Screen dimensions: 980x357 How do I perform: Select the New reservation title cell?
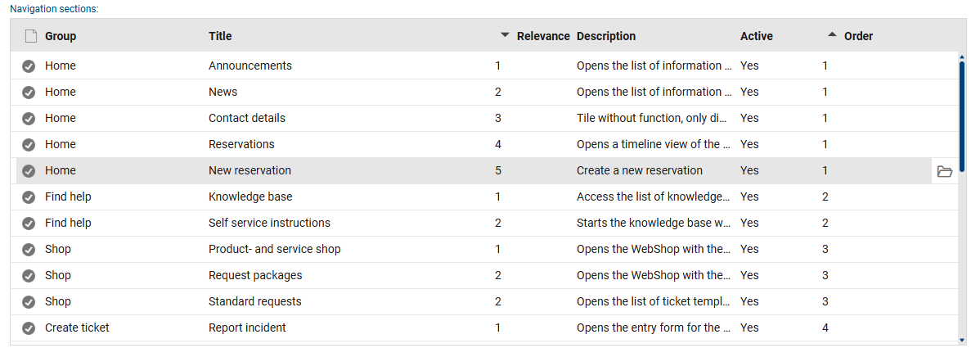[250, 170]
